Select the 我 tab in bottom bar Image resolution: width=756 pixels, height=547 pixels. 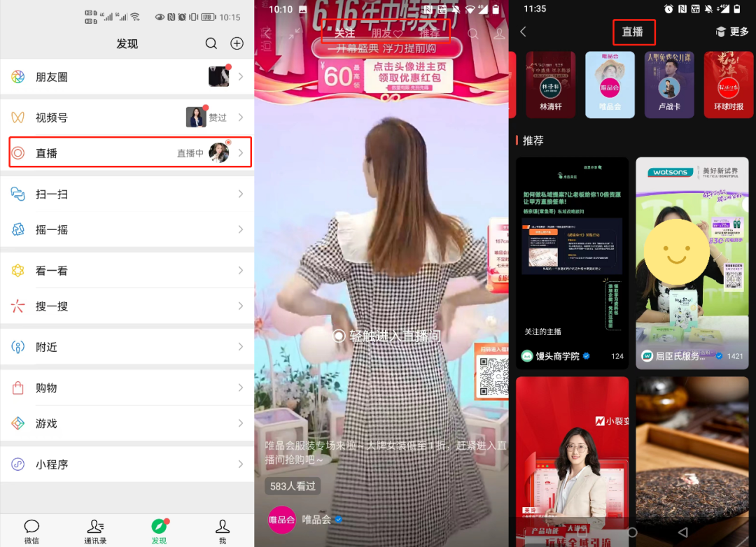coord(222,530)
